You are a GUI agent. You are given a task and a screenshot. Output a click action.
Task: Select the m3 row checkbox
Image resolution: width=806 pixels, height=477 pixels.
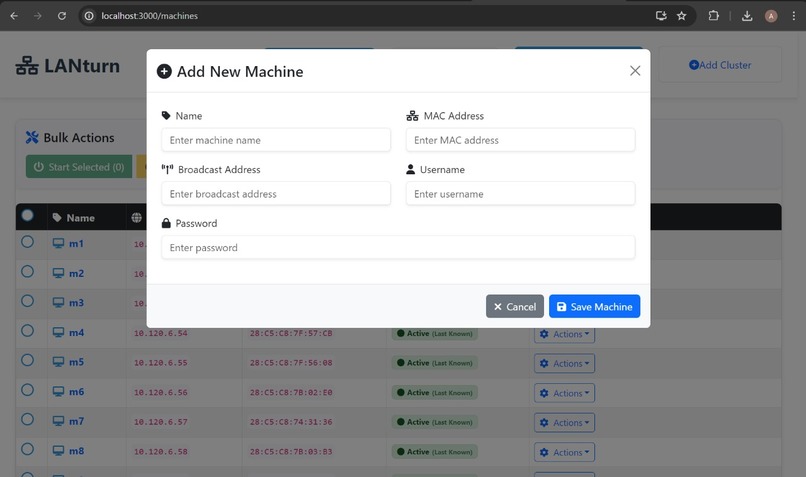[x=28, y=301]
